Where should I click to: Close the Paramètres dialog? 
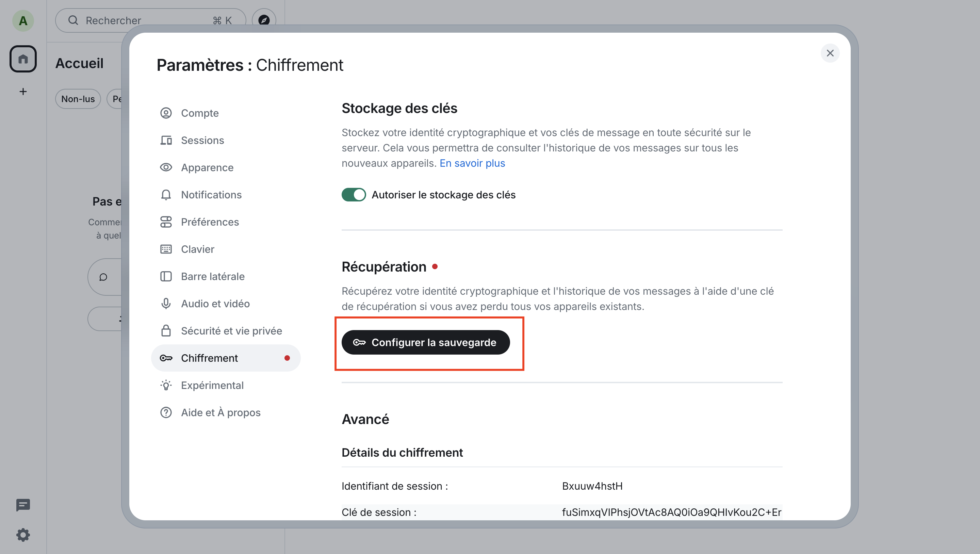830,53
